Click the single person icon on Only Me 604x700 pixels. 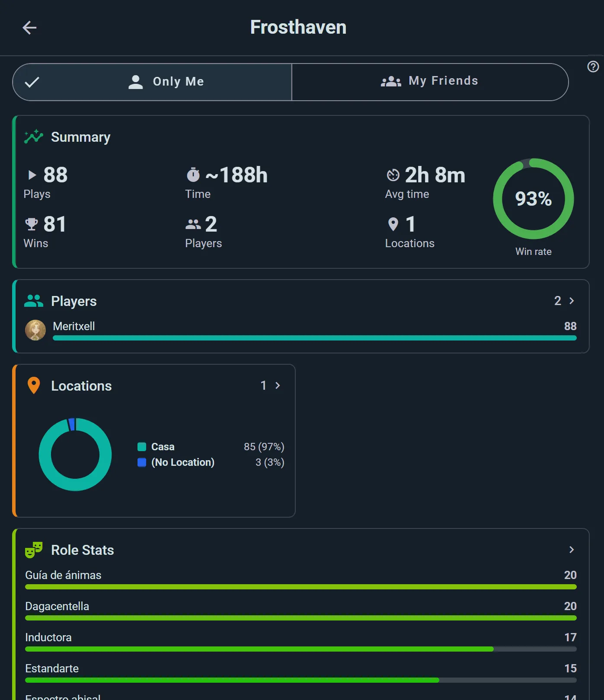(136, 82)
